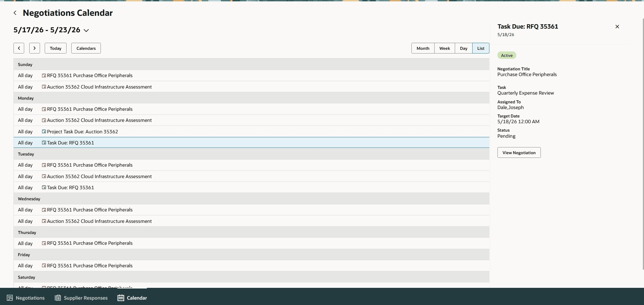The height and width of the screenshot is (305, 644).
Task: Open Project Task Due: Auction 35362 entry
Action: [x=251, y=132]
